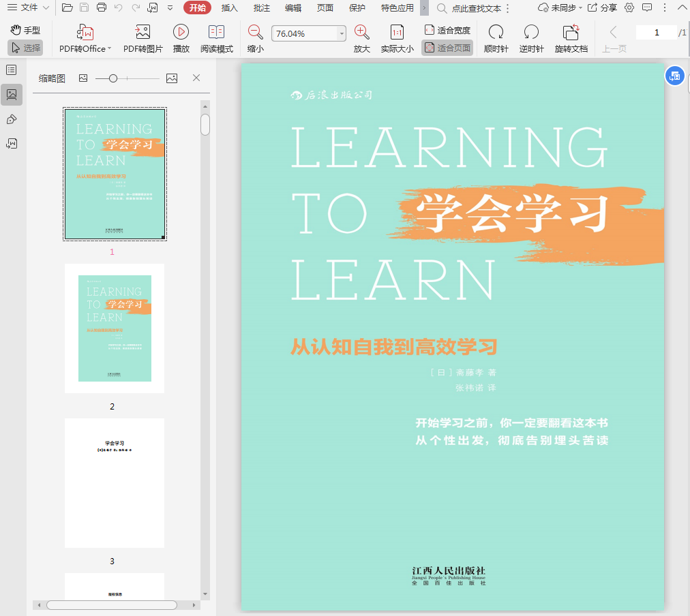Zoom in using the 放大 button
This screenshot has width=690, height=616.
coord(361,33)
